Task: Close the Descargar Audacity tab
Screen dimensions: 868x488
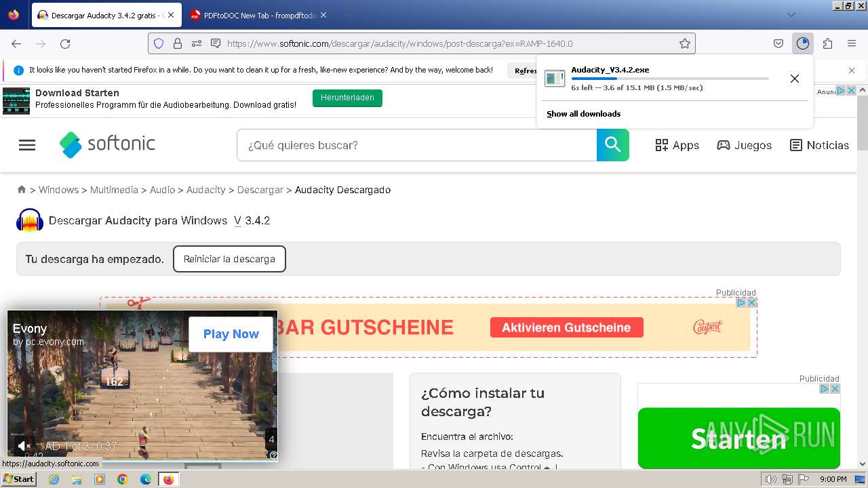Action: click(x=170, y=15)
